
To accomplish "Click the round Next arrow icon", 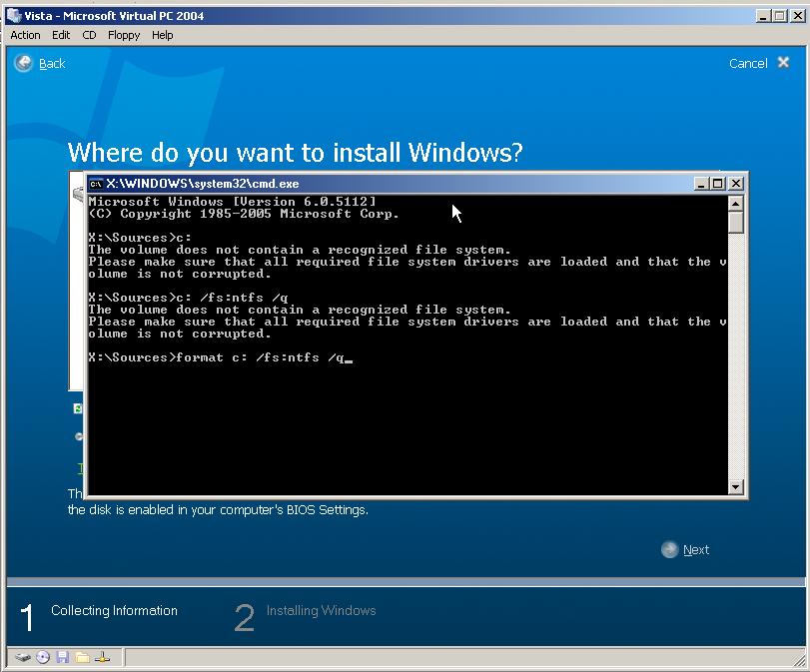I will pyautogui.click(x=669, y=549).
